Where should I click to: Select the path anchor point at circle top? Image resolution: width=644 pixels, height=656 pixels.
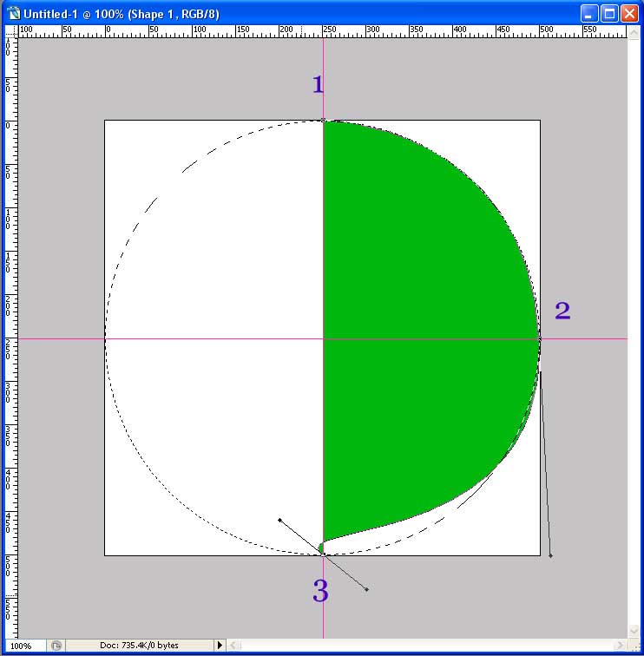(x=323, y=121)
